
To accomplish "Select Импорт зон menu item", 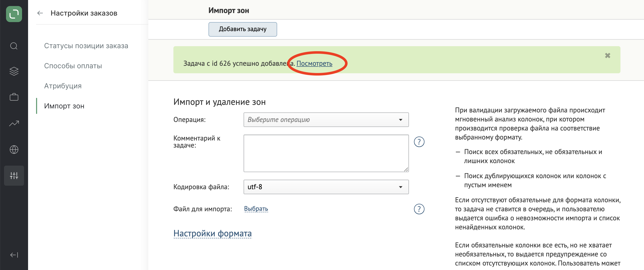I will click(x=64, y=106).
